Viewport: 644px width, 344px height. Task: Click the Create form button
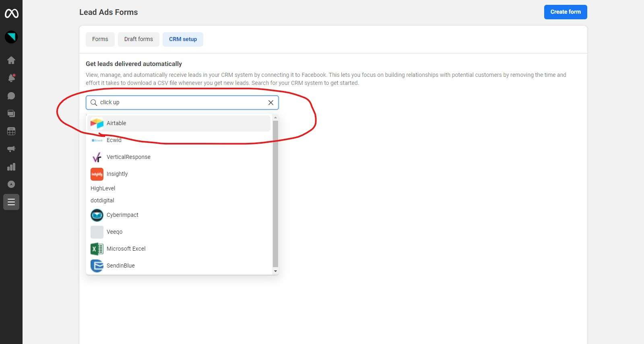point(566,12)
